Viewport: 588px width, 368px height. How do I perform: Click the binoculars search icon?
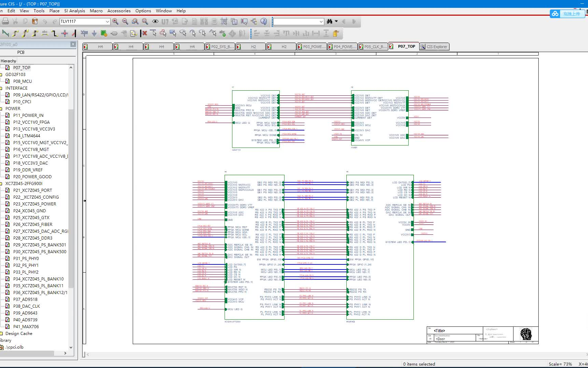(x=329, y=21)
